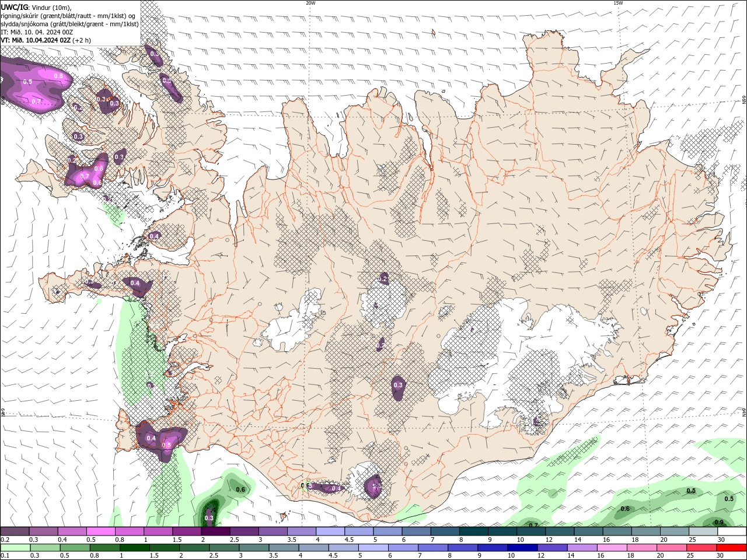Click the deep navy blue 10 rain legend swatch
The image size is (747, 560).
tap(523, 548)
